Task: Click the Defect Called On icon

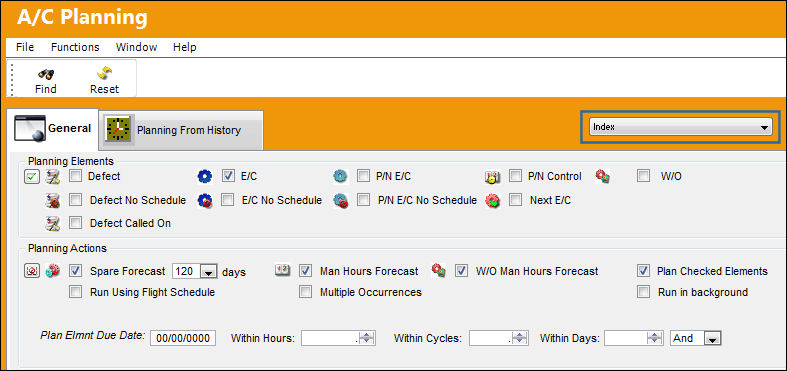Action: [52, 223]
